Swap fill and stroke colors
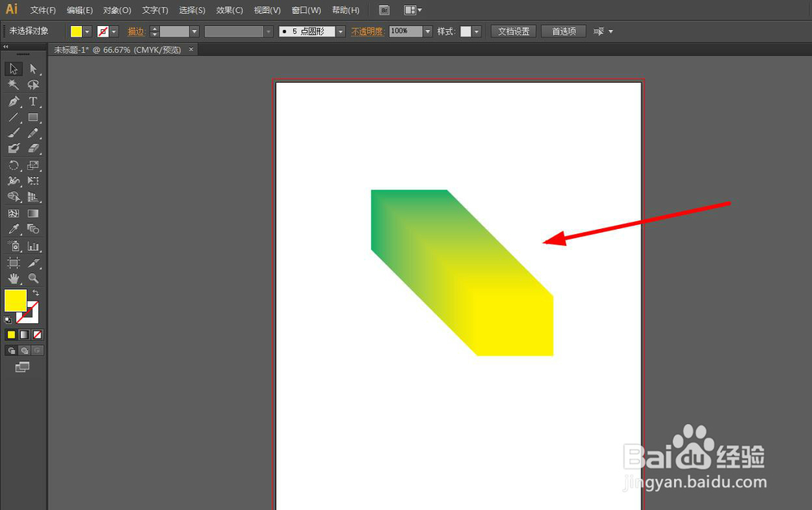The image size is (812, 510). [x=36, y=293]
